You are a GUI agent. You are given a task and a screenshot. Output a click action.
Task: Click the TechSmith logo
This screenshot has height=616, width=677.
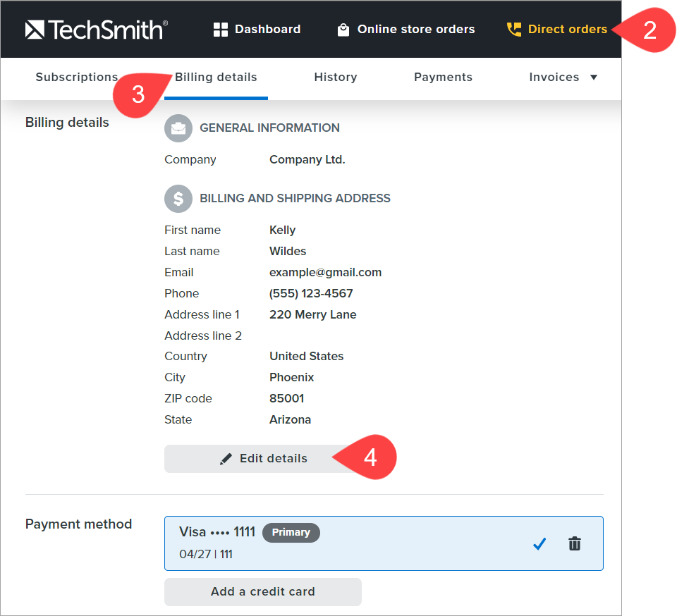[97, 29]
